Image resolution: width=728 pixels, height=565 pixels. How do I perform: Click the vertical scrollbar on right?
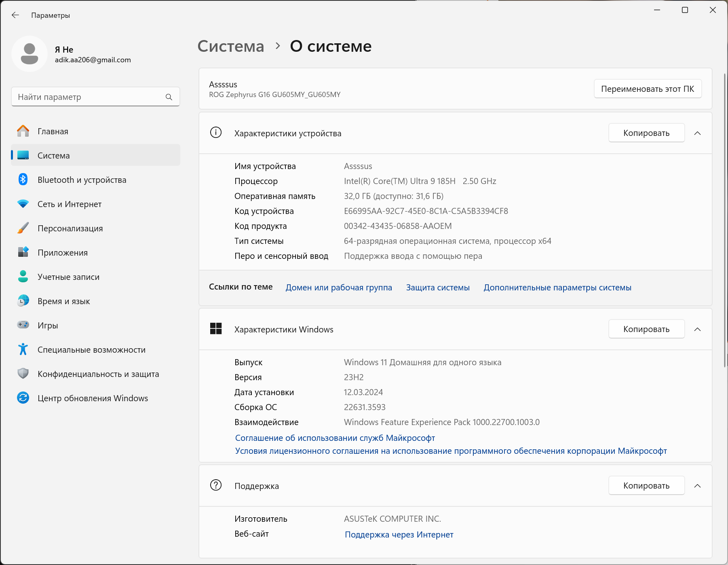(x=725, y=220)
